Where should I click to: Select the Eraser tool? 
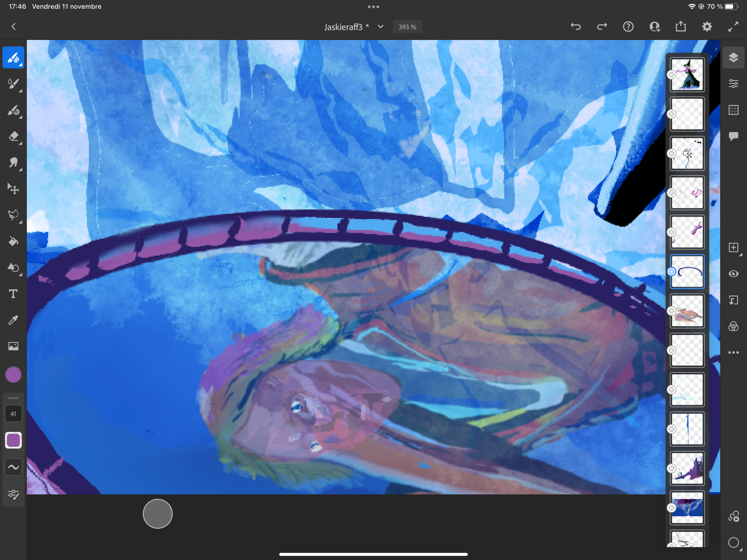click(x=13, y=137)
